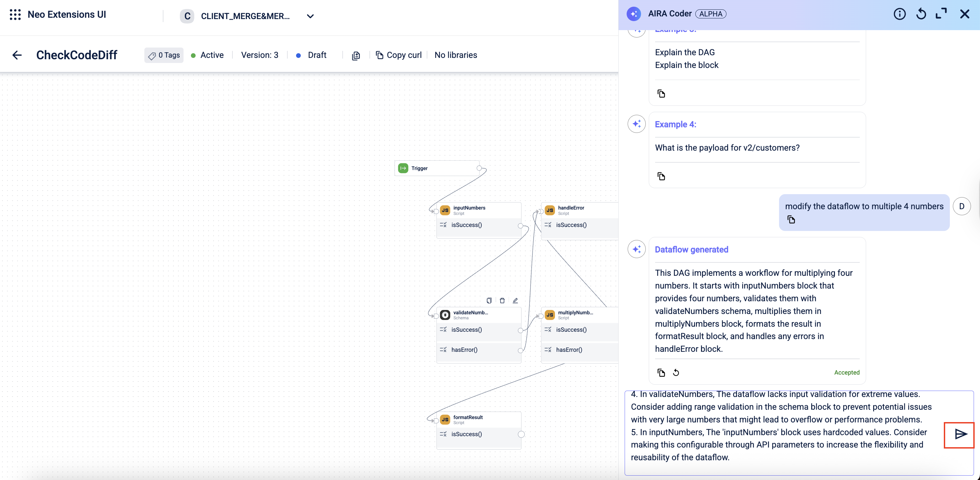The width and height of the screenshot is (980, 480).
Task: Click the back arrow beside CheckCodeDiff
Action: (x=17, y=55)
